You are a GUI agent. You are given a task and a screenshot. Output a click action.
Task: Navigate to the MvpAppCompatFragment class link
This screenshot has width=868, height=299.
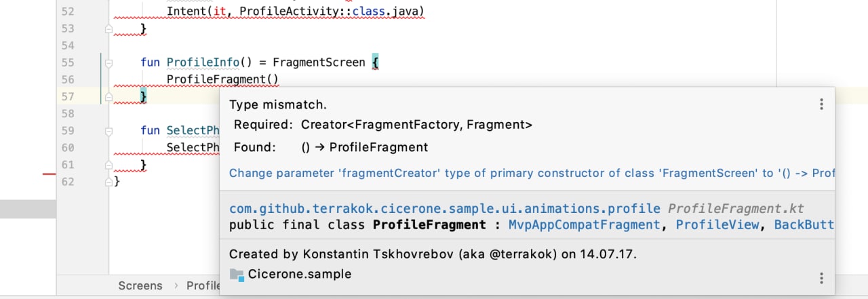(x=584, y=224)
